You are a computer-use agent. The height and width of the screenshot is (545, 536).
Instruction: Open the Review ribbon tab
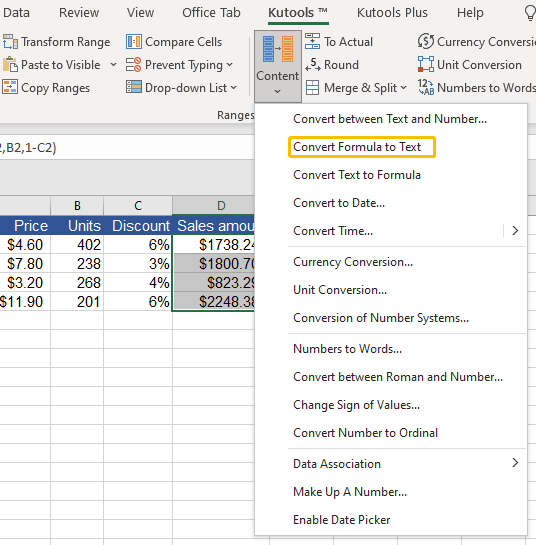coord(79,13)
